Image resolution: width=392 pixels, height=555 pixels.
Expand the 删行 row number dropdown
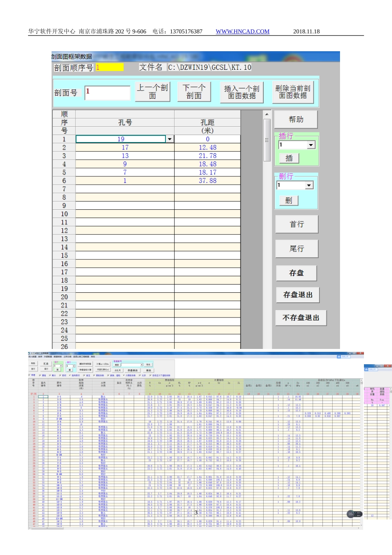309,185
